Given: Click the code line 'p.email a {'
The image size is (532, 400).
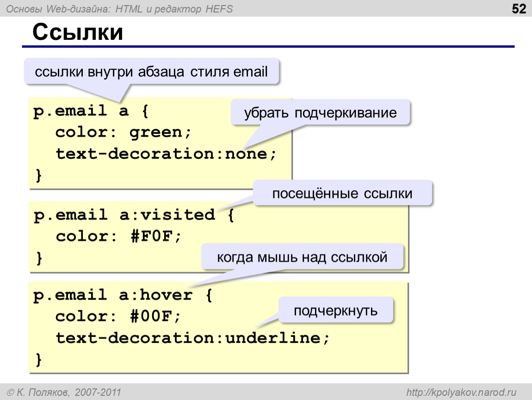Looking at the screenshot, I should click(x=91, y=111).
